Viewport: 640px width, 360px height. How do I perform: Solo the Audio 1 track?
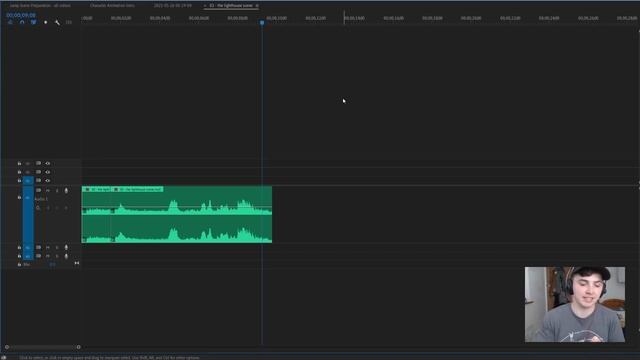[x=57, y=190]
